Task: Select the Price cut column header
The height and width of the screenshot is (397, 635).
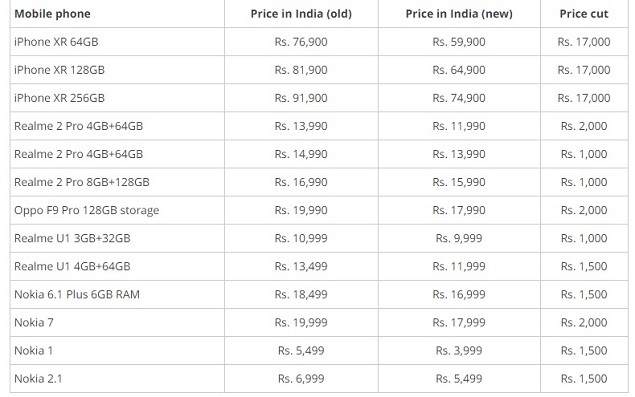Action: pos(584,14)
